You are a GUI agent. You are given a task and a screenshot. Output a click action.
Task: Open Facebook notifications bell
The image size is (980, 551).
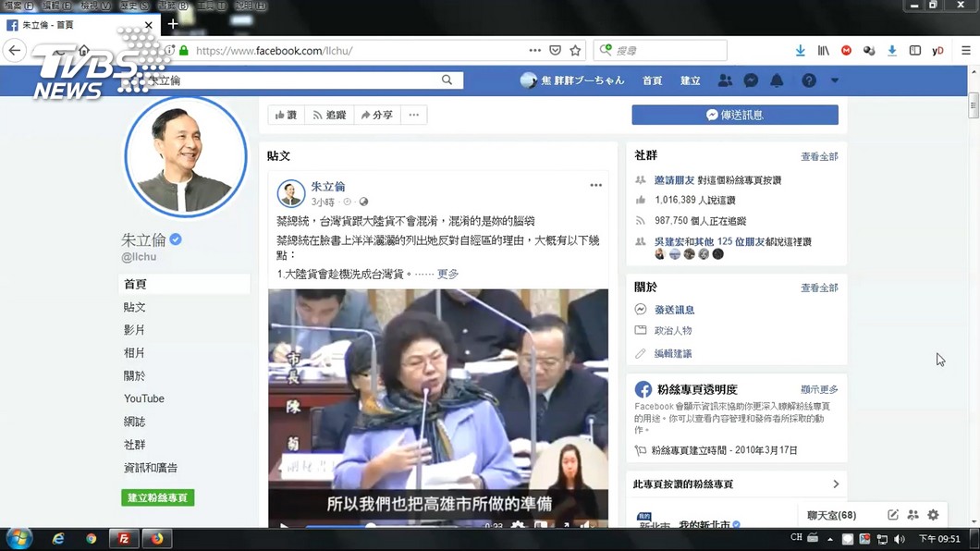[x=777, y=80]
